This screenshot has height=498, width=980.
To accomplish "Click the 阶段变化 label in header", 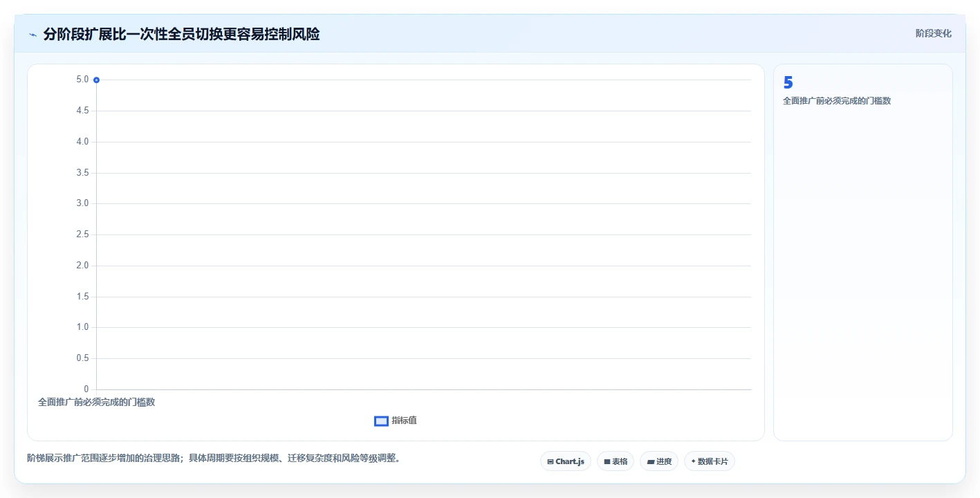I will point(933,34).
